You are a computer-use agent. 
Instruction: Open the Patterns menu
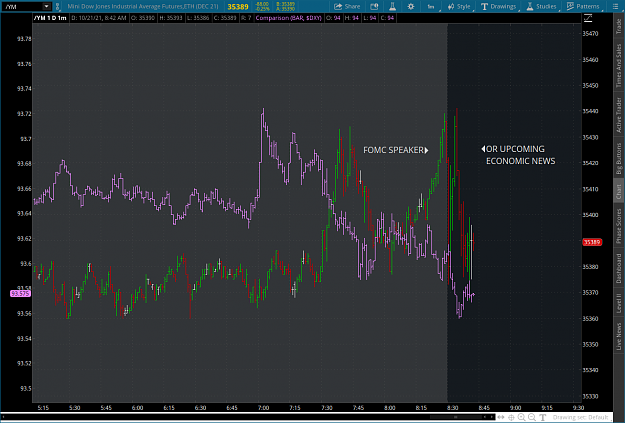click(583, 6)
